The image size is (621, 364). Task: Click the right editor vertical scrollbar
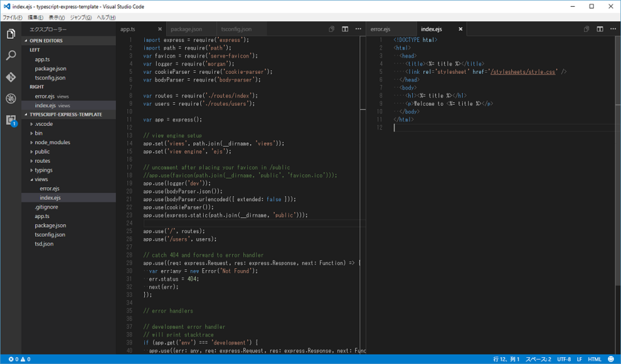point(618,160)
